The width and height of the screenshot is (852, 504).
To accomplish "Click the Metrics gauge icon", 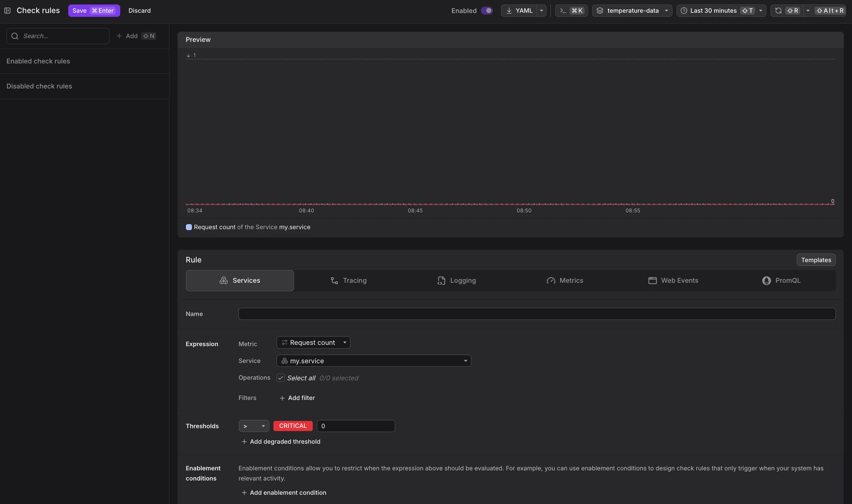I will click(x=551, y=281).
